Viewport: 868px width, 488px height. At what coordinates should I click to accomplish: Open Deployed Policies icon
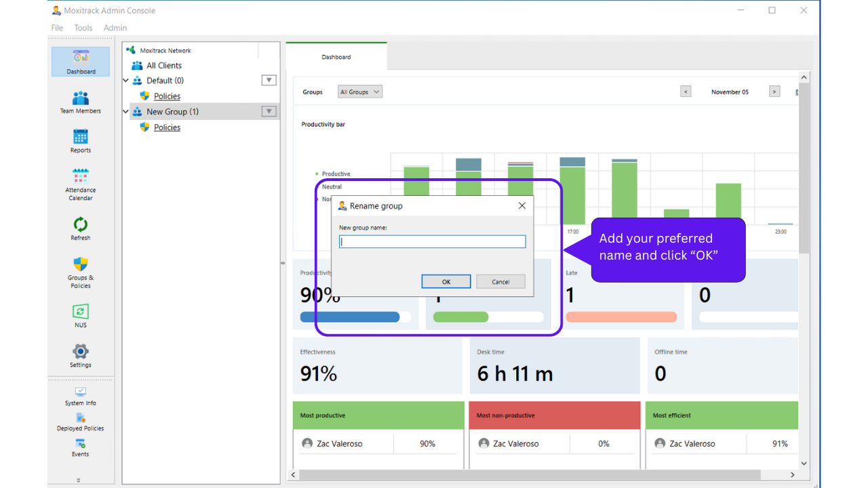point(81,422)
